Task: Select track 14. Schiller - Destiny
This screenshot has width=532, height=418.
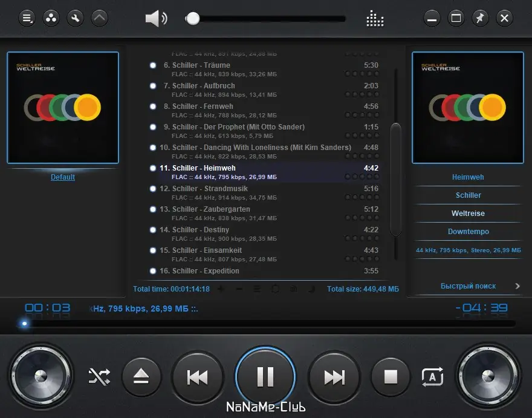Action: click(270, 234)
